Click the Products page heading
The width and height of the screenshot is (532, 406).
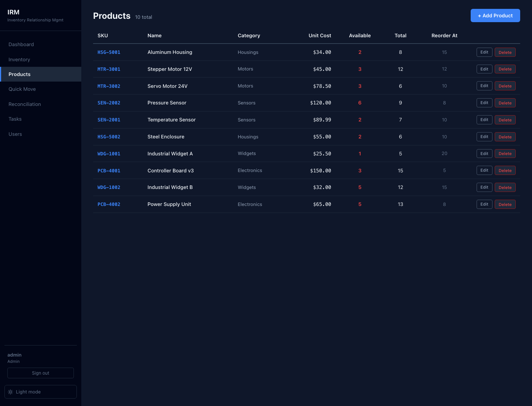(112, 16)
